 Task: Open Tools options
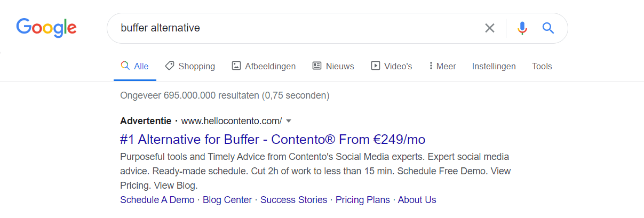point(542,66)
